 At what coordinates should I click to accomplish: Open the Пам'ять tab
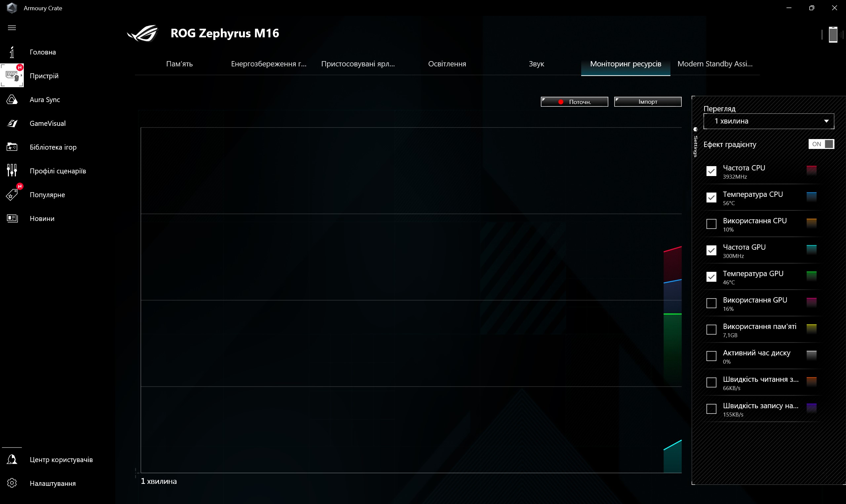179,64
